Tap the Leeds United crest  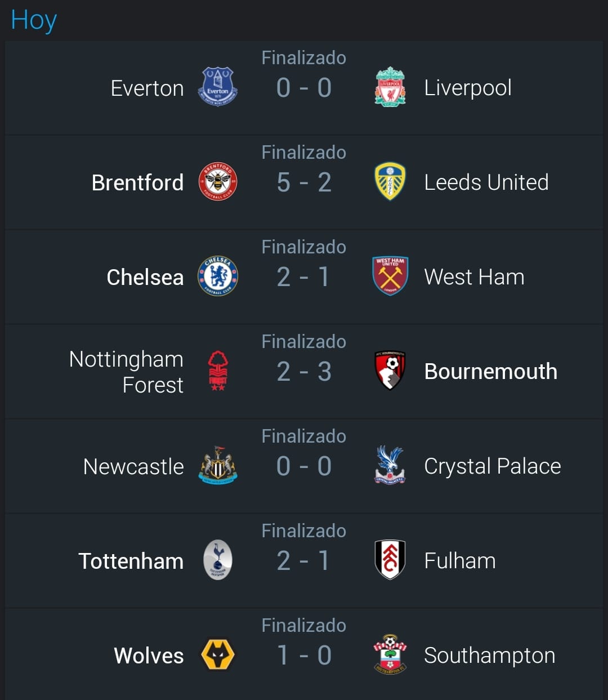(390, 181)
